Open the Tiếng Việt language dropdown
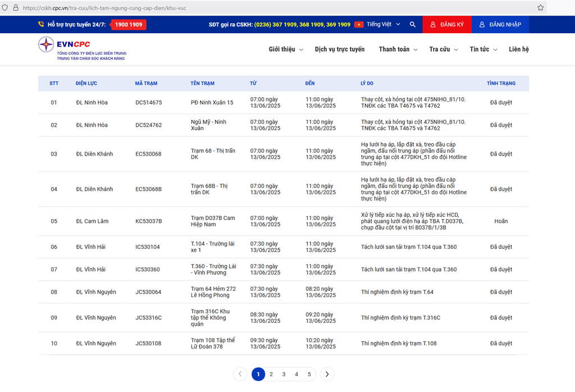The image size is (575, 392). [383, 24]
